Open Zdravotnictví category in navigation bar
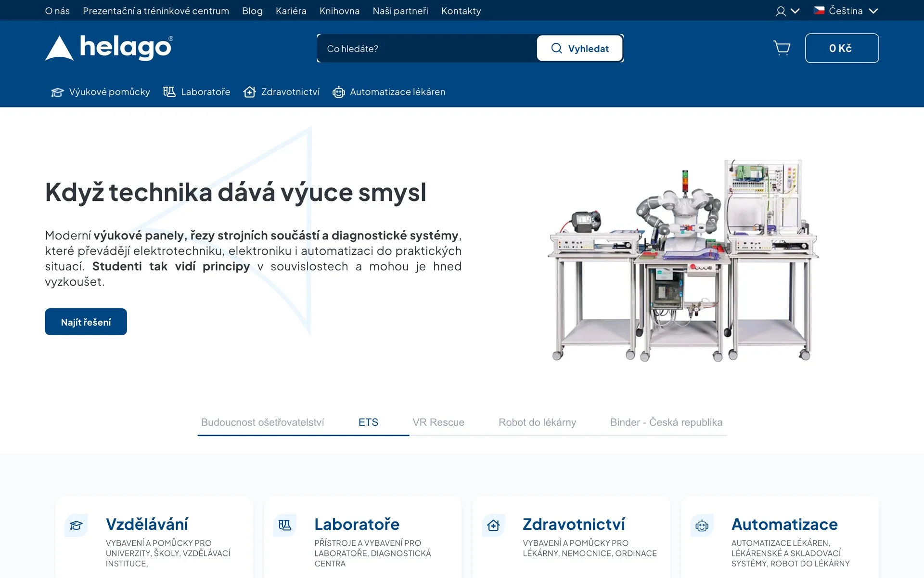Screen dimensions: 924x578 click(282, 92)
